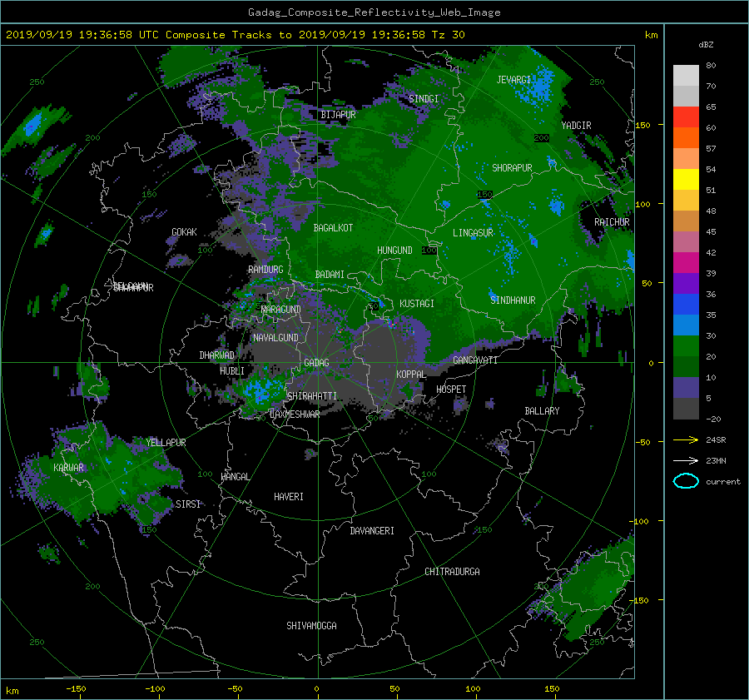Pick the magenta 39 dBZ legend swatch

click(686, 263)
